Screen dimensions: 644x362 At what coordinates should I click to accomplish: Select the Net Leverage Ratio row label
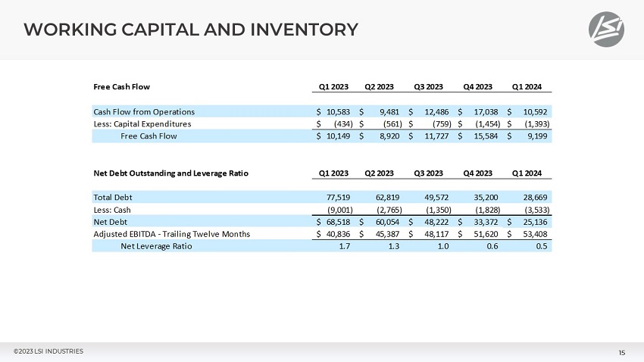pyautogui.click(x=156, y=246)
